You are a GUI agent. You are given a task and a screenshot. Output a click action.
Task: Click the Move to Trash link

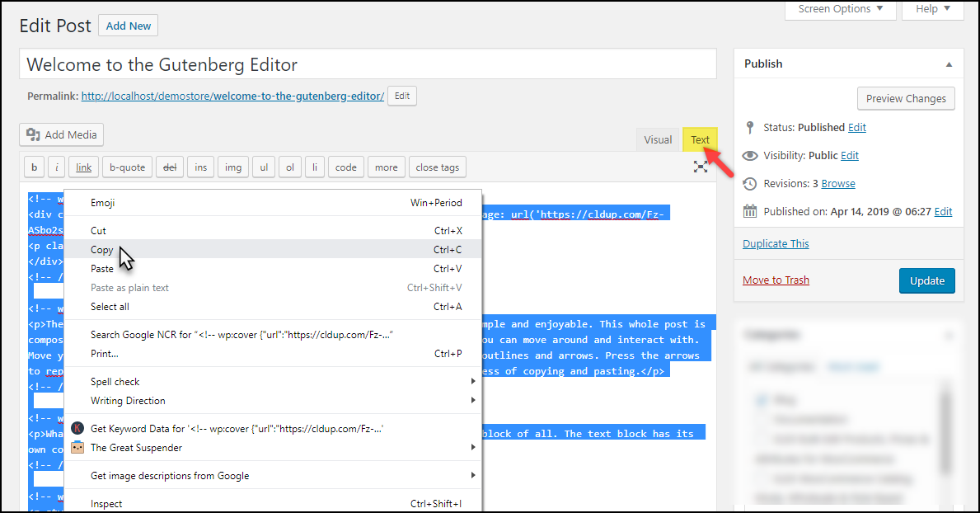coord(776,280)
